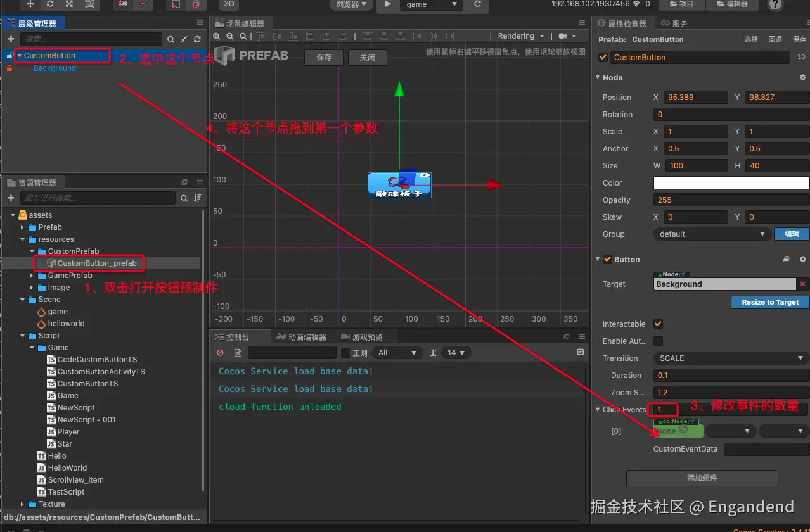The height and width of the screenshot is (532, 810).
Task: Open the help question mark icon
Action: (775, 4)
